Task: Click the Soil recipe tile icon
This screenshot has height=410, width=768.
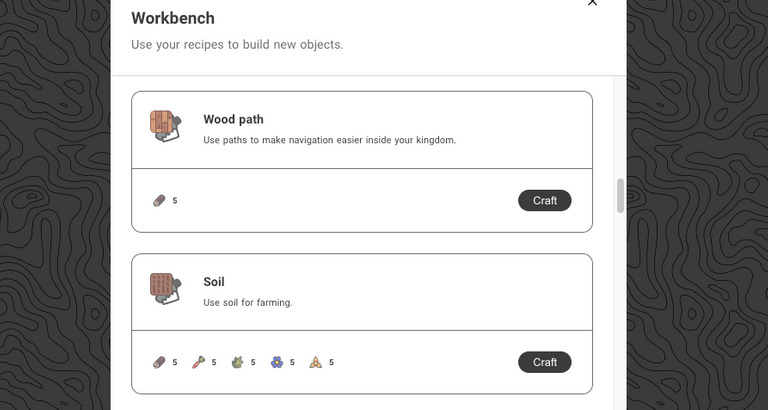Action: (166, 289)
